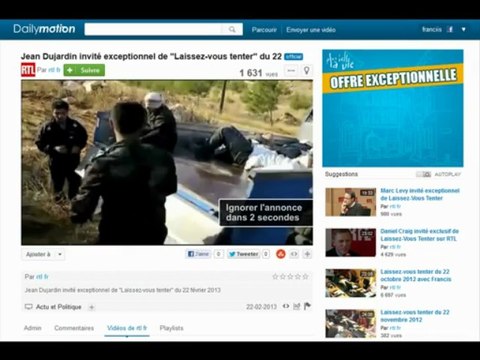Click the search magnifier button
Image resolution: width=480 pixels, height=360 pixels.
tap(232, 29)
